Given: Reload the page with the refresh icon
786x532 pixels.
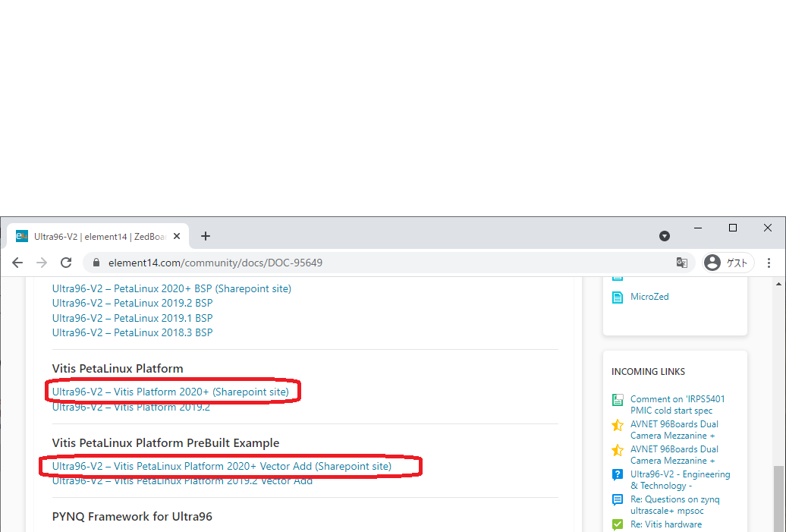Looking at the screenshot, I should tap(66, 263).
